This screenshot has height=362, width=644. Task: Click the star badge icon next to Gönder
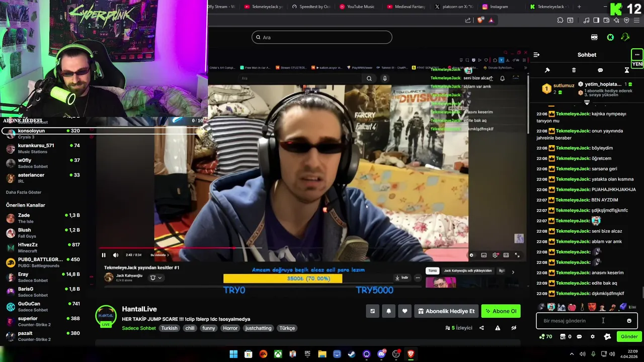pyautogui.click(x=607, y=337)
